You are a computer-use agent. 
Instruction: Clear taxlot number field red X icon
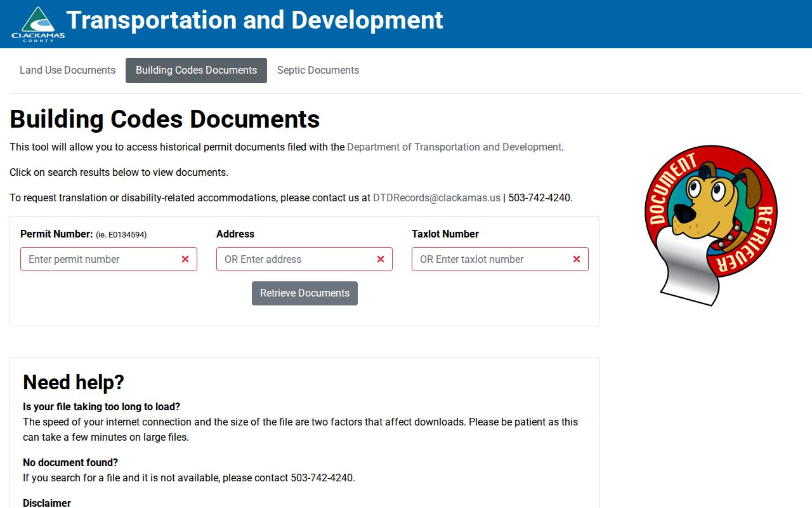577,259
